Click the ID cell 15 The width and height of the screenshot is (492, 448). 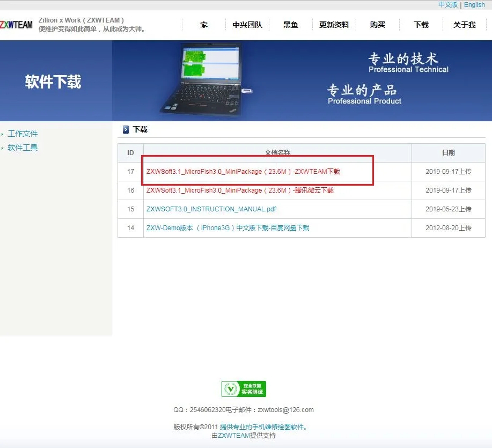130,209
